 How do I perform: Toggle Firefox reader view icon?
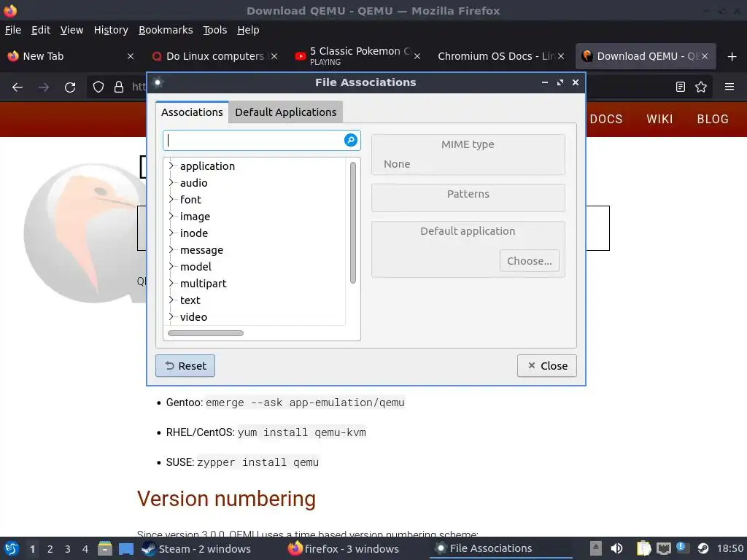point(681,87)
